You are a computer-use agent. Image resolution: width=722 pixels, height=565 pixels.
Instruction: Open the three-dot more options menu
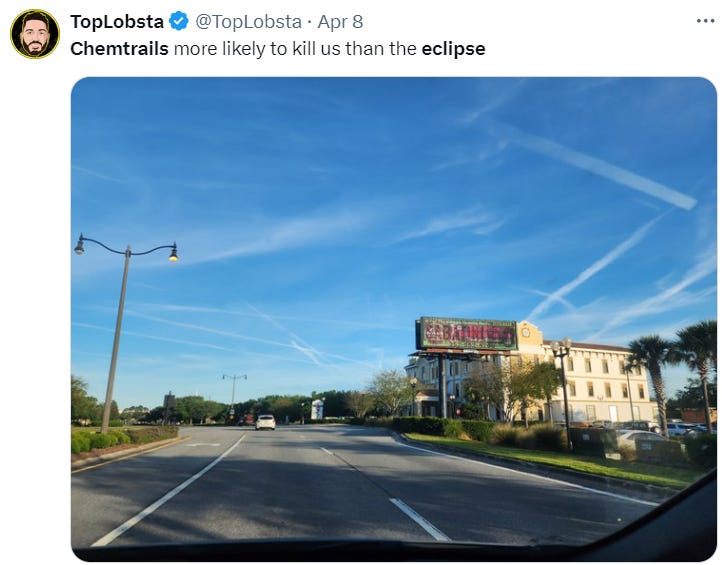click(x=705, y=21)
